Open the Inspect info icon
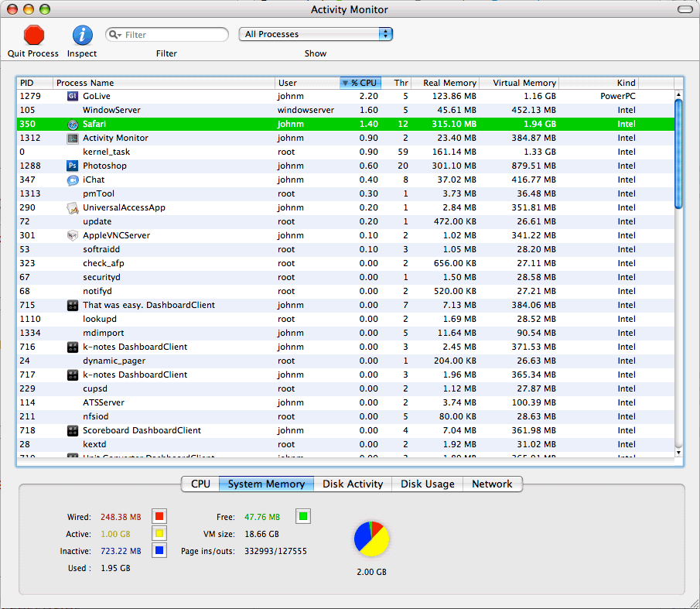 click(82, 35)
